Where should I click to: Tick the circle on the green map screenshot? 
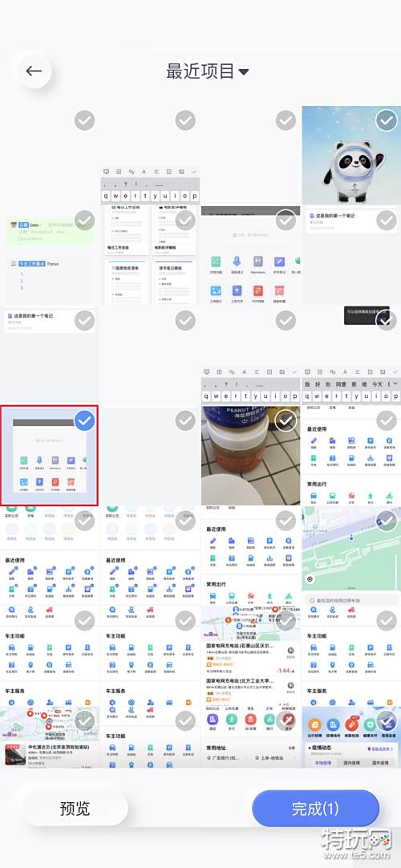click(x=386, y=521)
